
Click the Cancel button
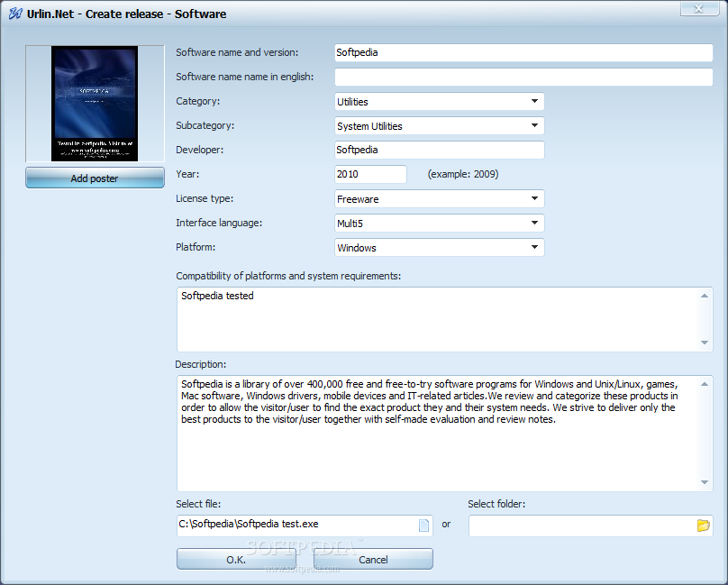coord(373,559)
